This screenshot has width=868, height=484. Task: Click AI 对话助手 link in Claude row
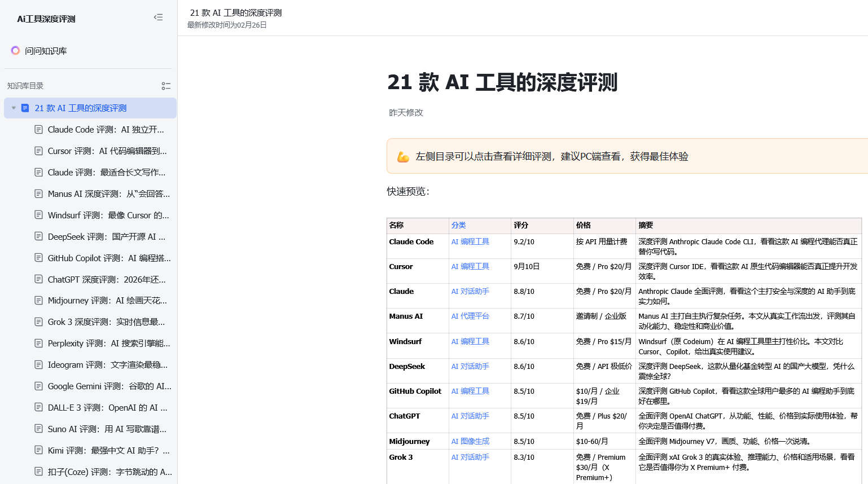point(470,292)
